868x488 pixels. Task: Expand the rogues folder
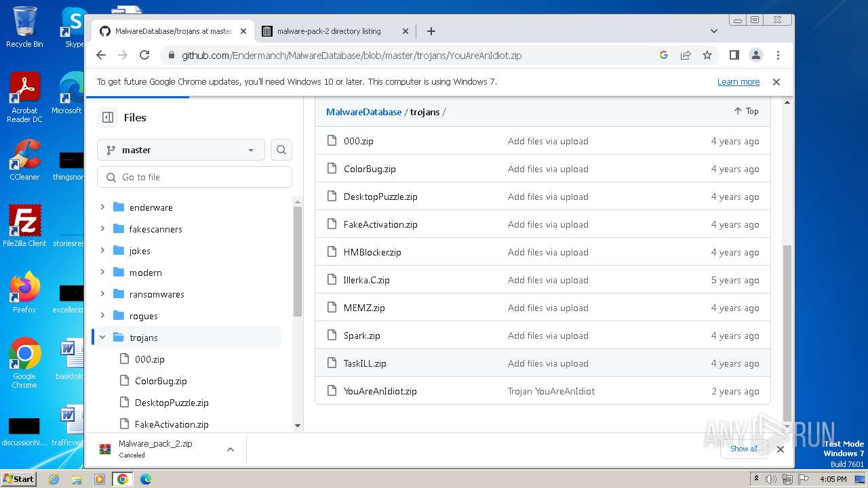pos(102,316)
